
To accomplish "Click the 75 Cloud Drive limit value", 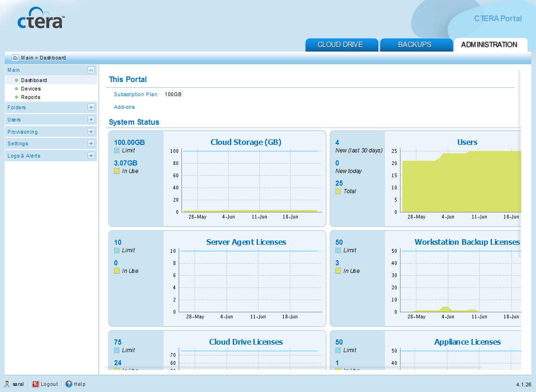I will coord(118,342).
